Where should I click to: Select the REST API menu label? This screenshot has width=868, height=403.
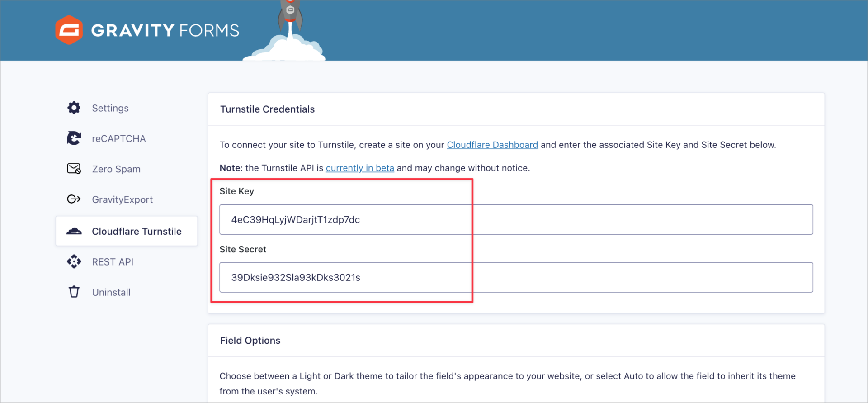click(113, 262)
